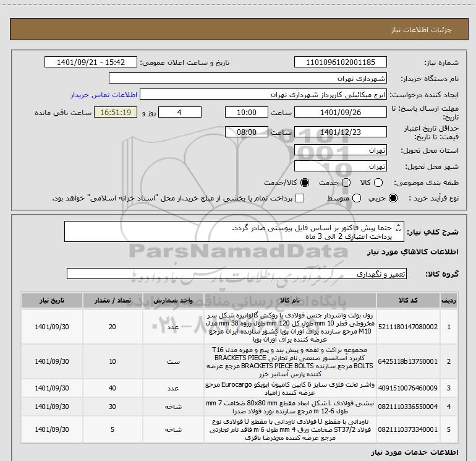
Task: Click the تاریخ نیاز column header
Action: coord(52,300)
